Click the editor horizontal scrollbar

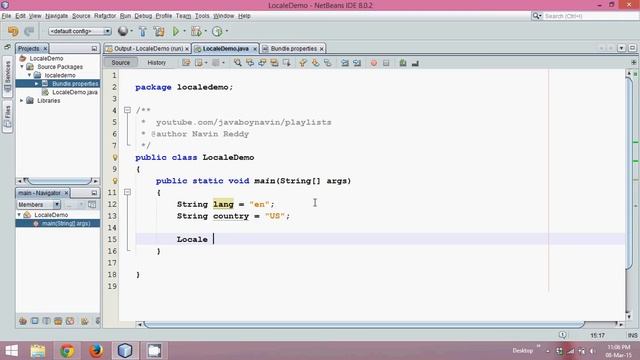[x=364, y=324]
